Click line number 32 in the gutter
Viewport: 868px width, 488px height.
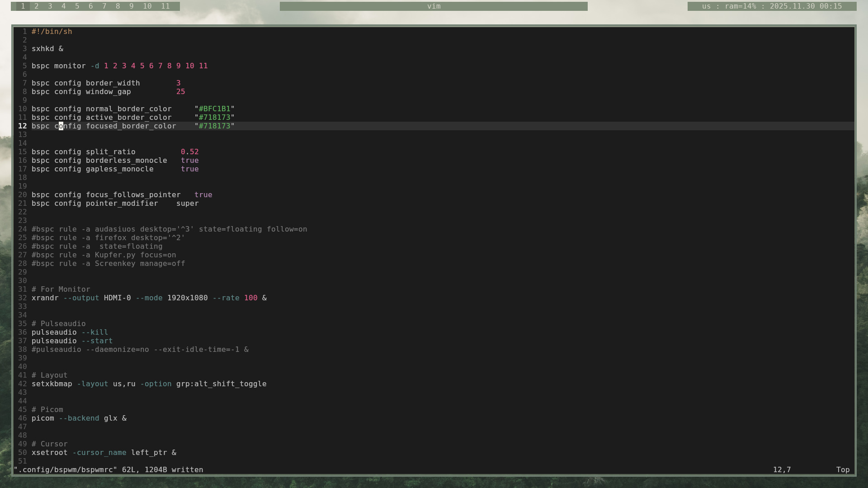pos(23,298)
